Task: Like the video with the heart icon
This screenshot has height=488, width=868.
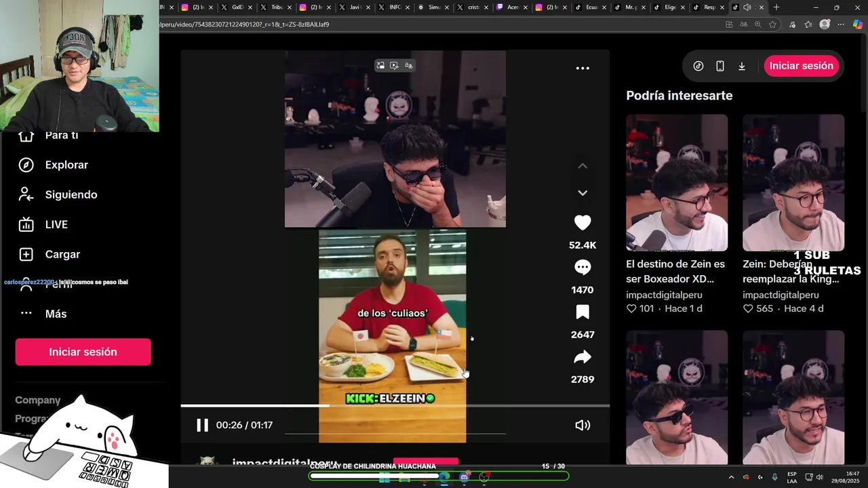Action: 583,222
